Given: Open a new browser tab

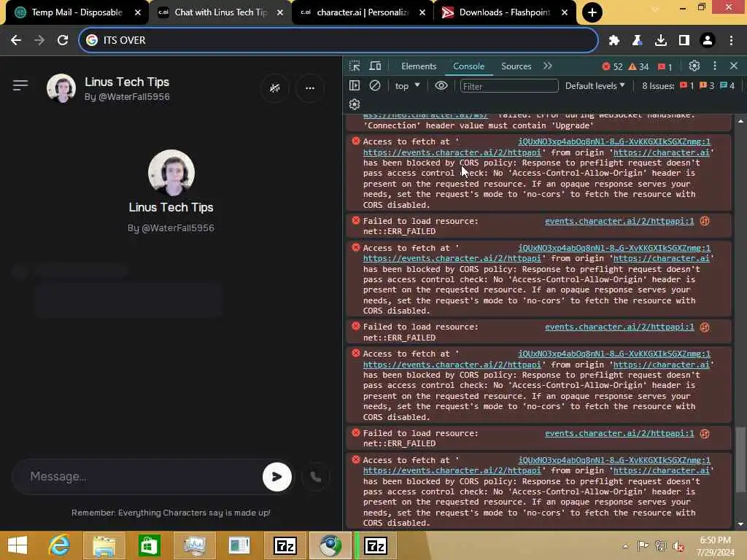Looking at the screenshot, I should click(592, 12).
